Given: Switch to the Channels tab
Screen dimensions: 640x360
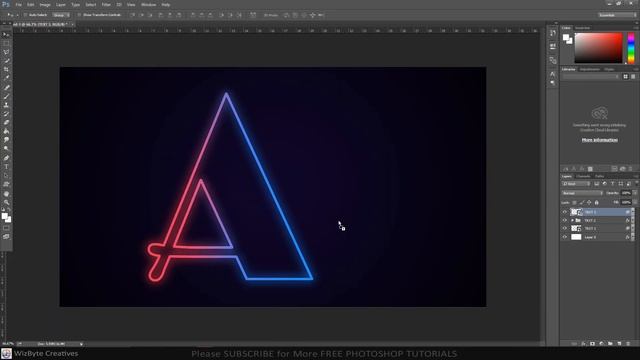Looking at the screenshot, I should pyautogui.click(x=583, y=176).
